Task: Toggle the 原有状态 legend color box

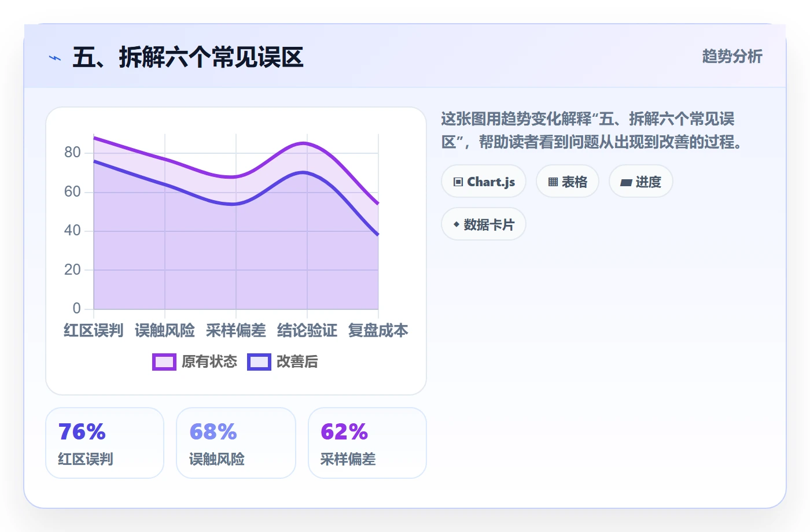Action: [164, 362]
